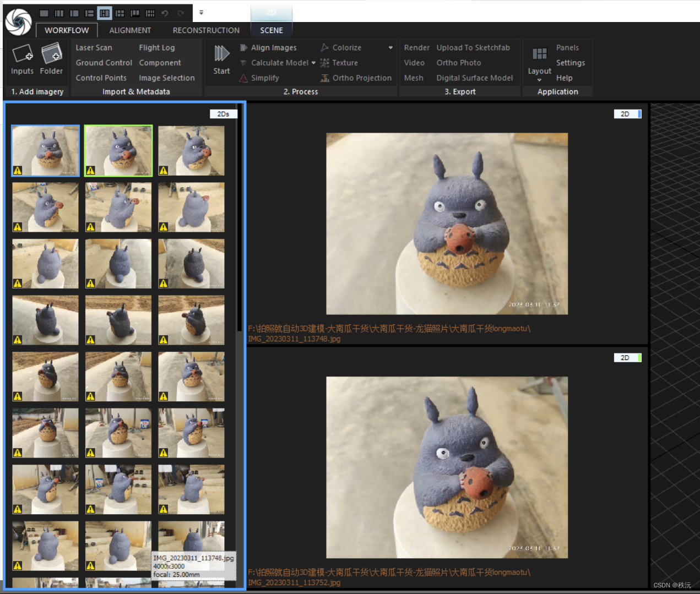This screenshot has width=700, height=594.
Task: Open the lower 2D view type selector
Action: pos(627,358)
